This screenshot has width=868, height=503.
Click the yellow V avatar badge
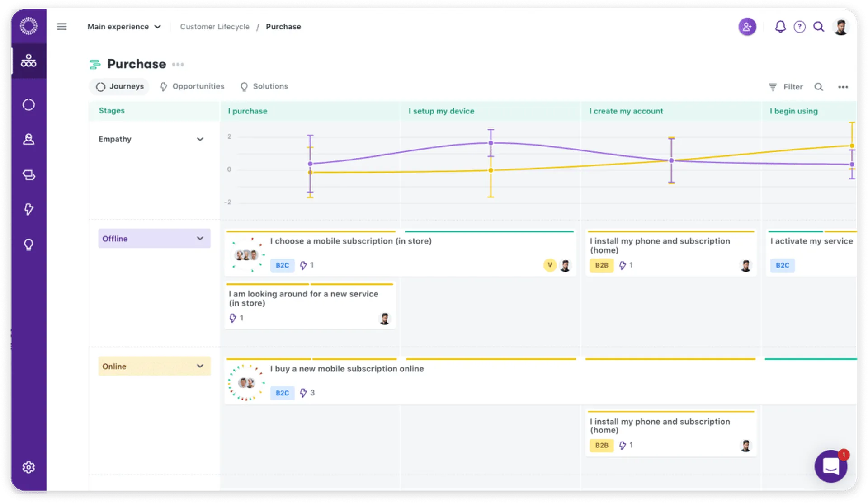pyautogui.click(x=550, y=265)
